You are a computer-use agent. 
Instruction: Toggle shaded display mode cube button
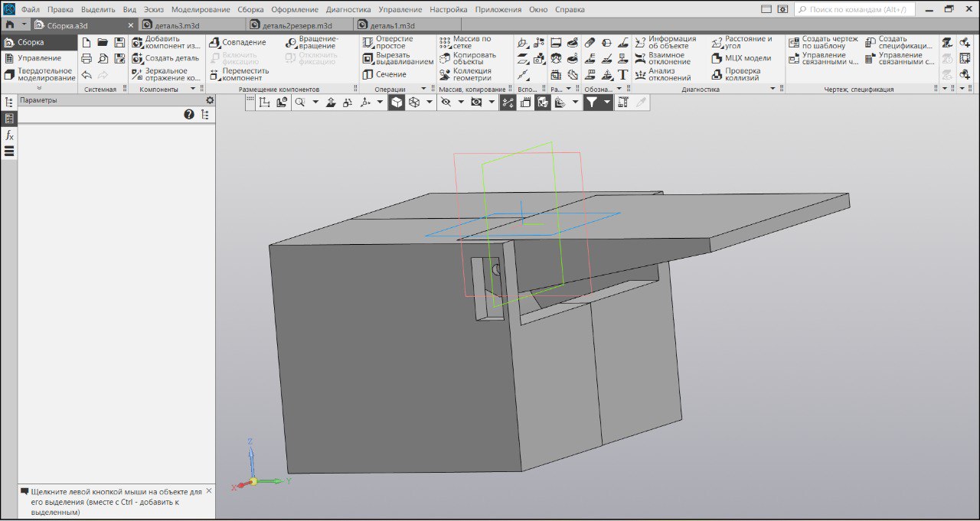coord(396,103)
